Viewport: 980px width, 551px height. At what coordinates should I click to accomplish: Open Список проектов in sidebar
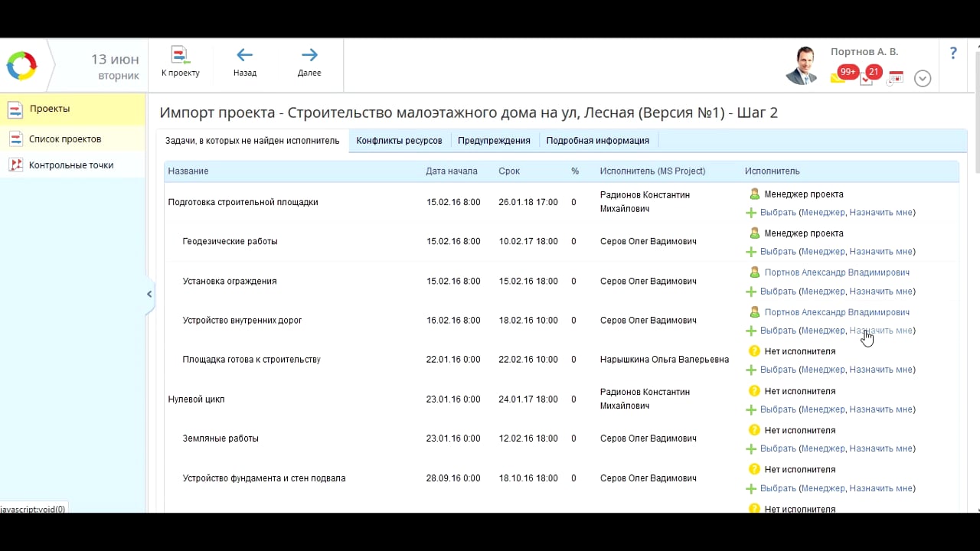(73, 139)
